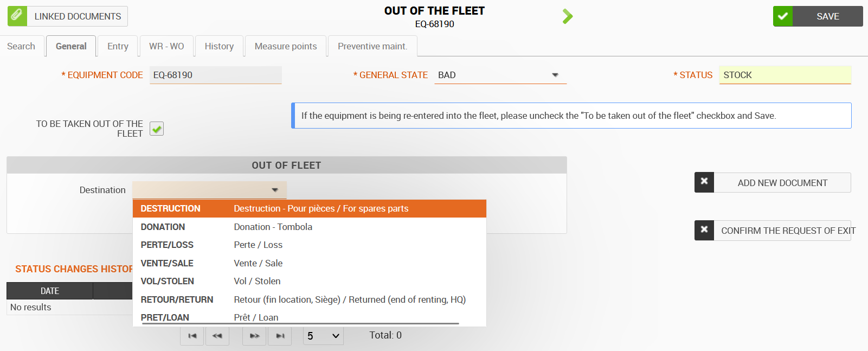Screen dimensions: 868x351
Task: Click the X icon beside Confirm Request of Exit
Action: 704,230
